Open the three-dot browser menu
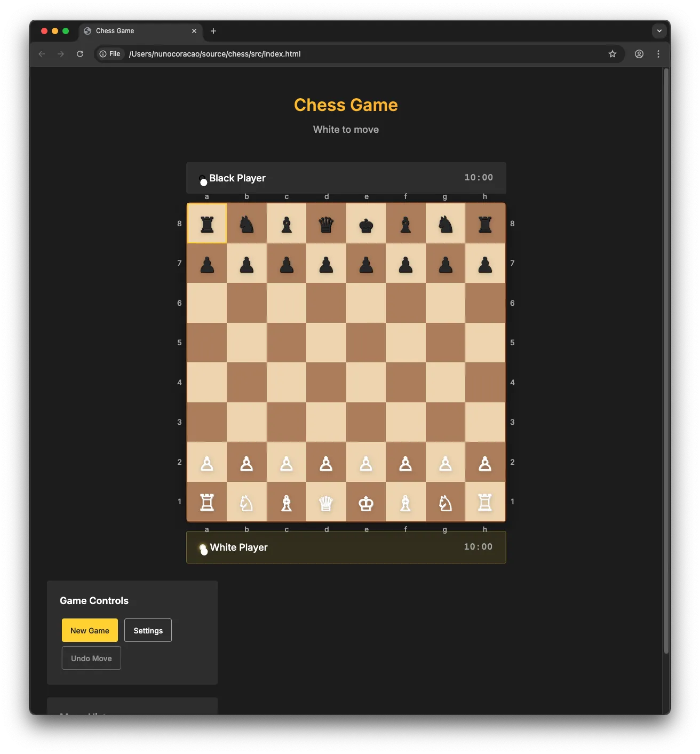 (658, 54)
